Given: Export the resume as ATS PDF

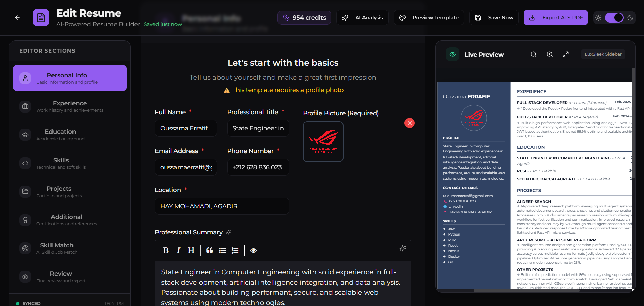Looking at the screenshot, I should (x=556, y=17).
